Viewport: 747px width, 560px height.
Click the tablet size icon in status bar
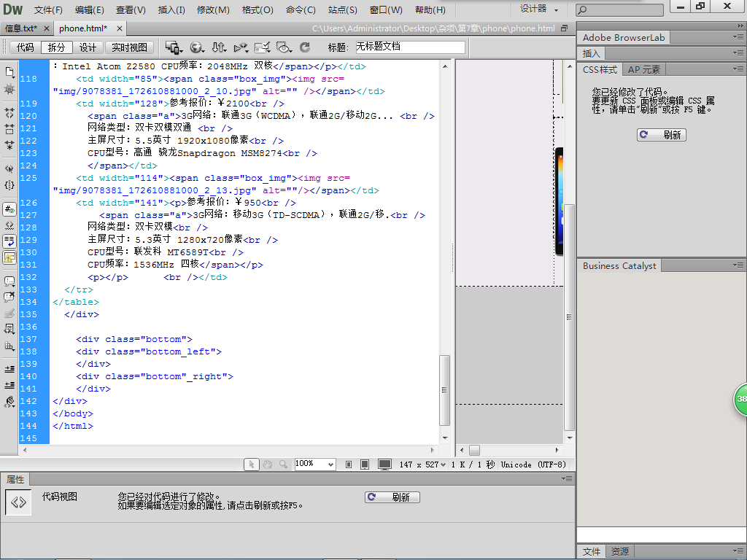coord(365,464)
